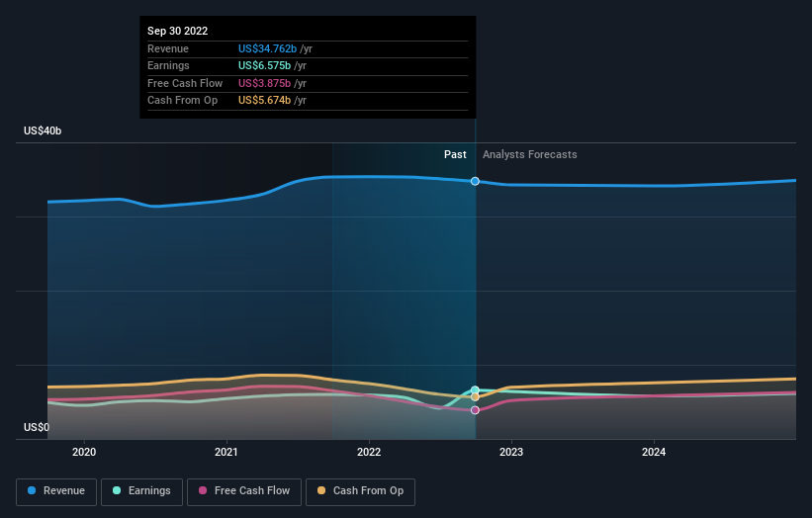Select the Revenue data point marker
This screenshot has height=518, width=812.
point(475,181)
